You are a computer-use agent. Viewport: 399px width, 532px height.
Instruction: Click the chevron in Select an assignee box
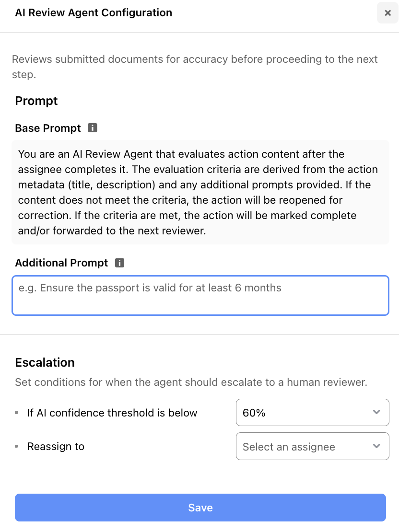point(376,446)
